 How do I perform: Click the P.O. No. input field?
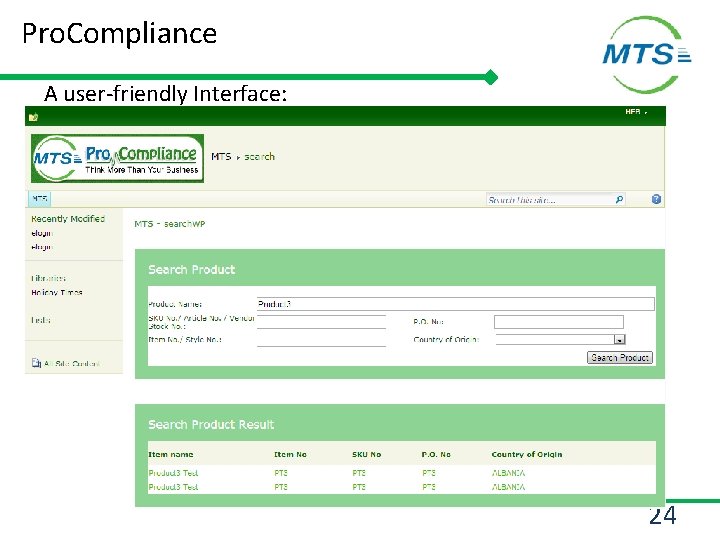[559, 322]
